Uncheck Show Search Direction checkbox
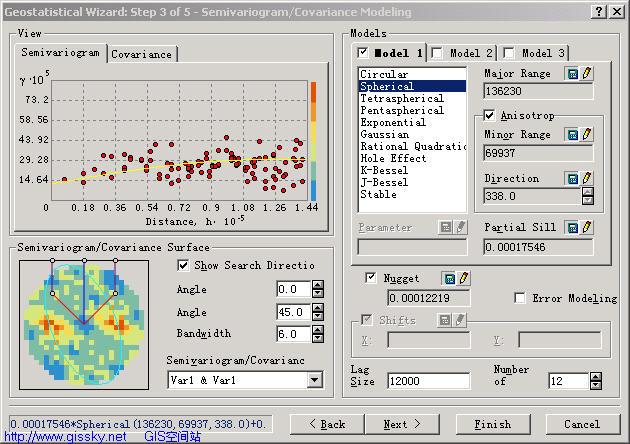 click(x=183, y=265)
